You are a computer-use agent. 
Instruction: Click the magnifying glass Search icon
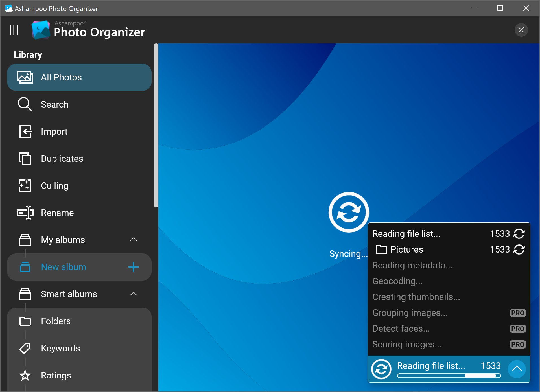[x=25, y=104]
